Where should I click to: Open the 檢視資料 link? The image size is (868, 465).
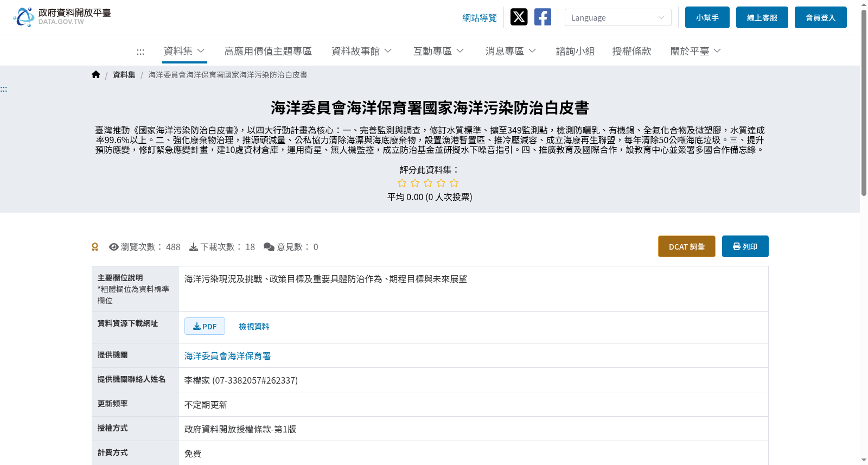point(254,326)
